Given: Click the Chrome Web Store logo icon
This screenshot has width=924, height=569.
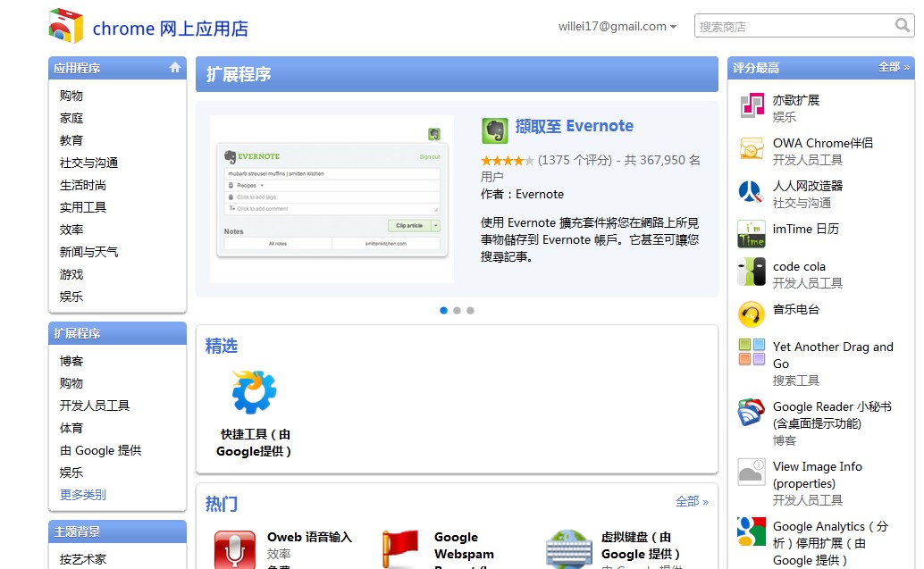Looking at the screenshot, I should (x=65, y=27).
